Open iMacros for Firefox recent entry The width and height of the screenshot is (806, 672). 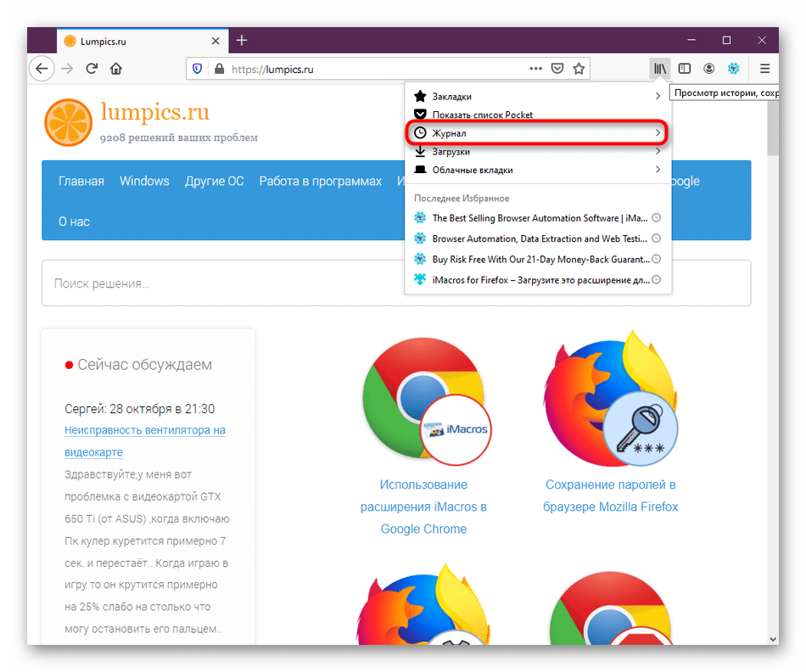point(540,279)
